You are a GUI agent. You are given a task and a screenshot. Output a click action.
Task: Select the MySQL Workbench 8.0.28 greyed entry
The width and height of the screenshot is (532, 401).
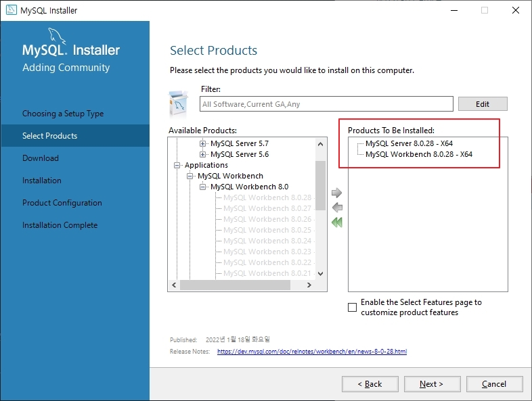[x=267, y=197]
